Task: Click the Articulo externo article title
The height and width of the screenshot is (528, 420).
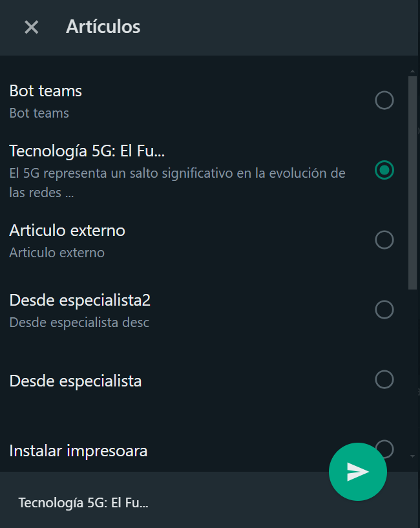Action: pos(67,231)
